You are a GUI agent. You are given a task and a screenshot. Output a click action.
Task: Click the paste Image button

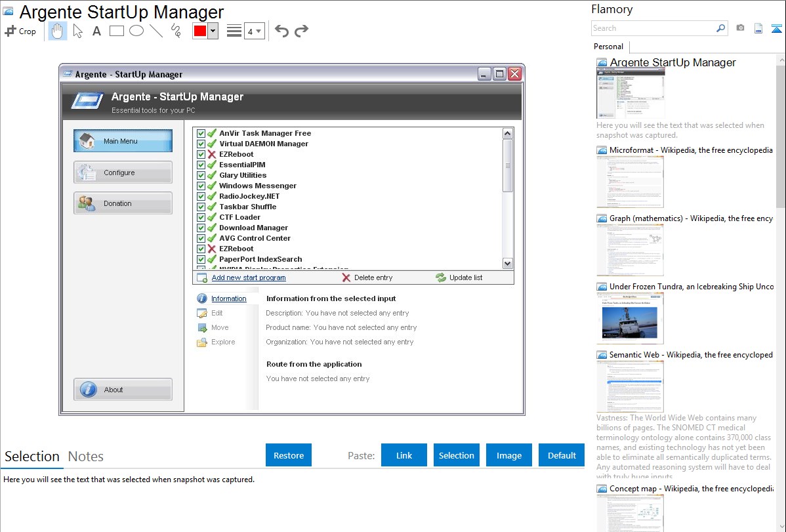(509, 455)
